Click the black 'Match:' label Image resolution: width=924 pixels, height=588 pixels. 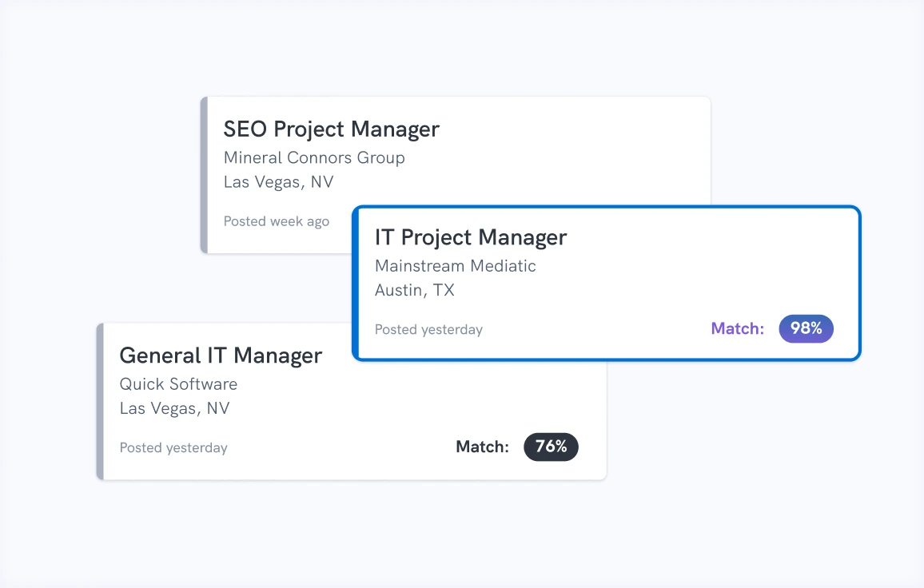482,447
